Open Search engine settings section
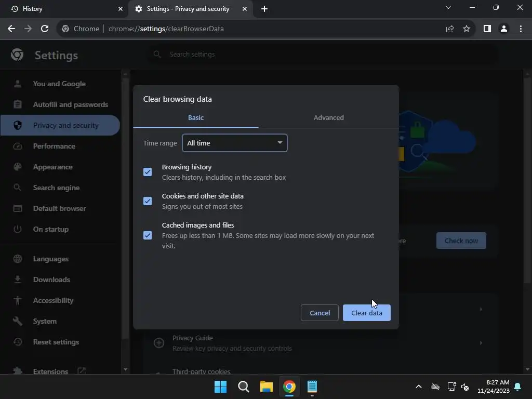The image size is (532, 399). click(x=60, y=188)
